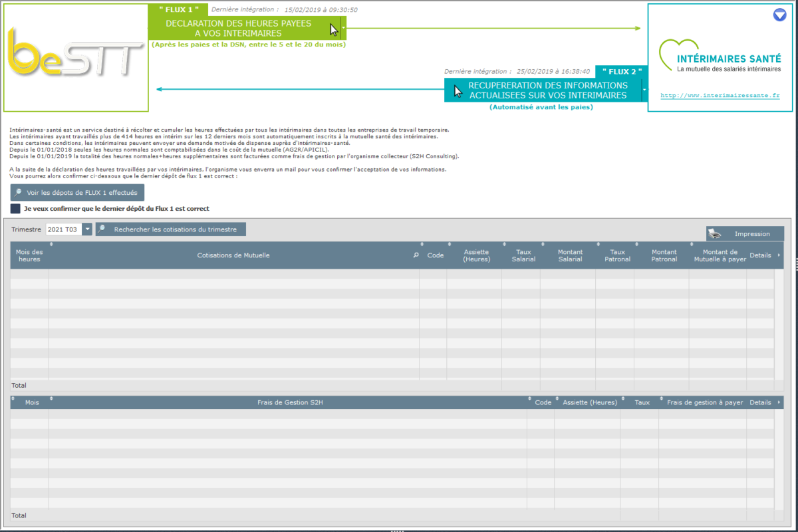
Task: Sort by 'Frais de gestion à payer' column
Action: point(704,402)
